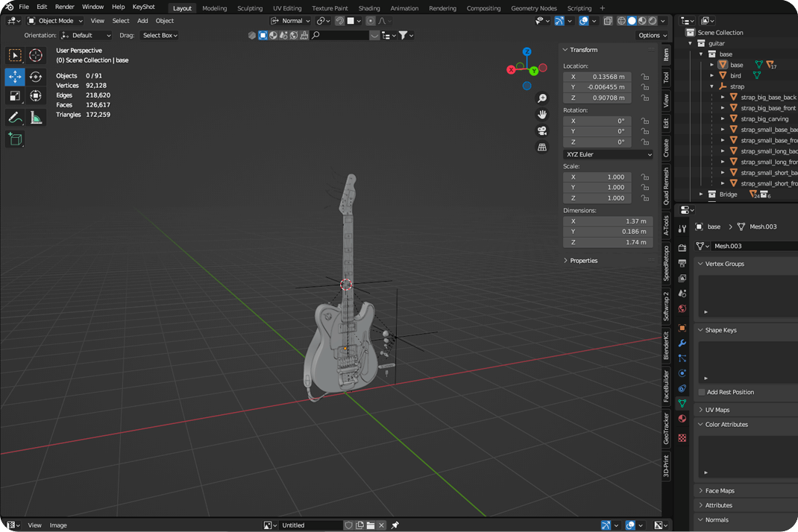
Task: Open the viewport Options button
Action: click(652, 35)
